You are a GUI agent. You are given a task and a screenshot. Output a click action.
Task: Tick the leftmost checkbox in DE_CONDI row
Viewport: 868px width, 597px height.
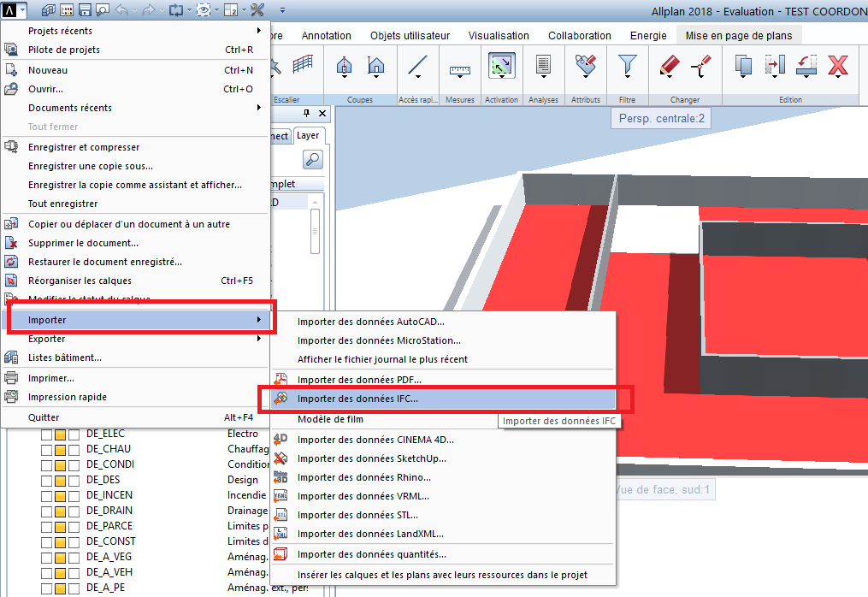(x=46, y=465)
